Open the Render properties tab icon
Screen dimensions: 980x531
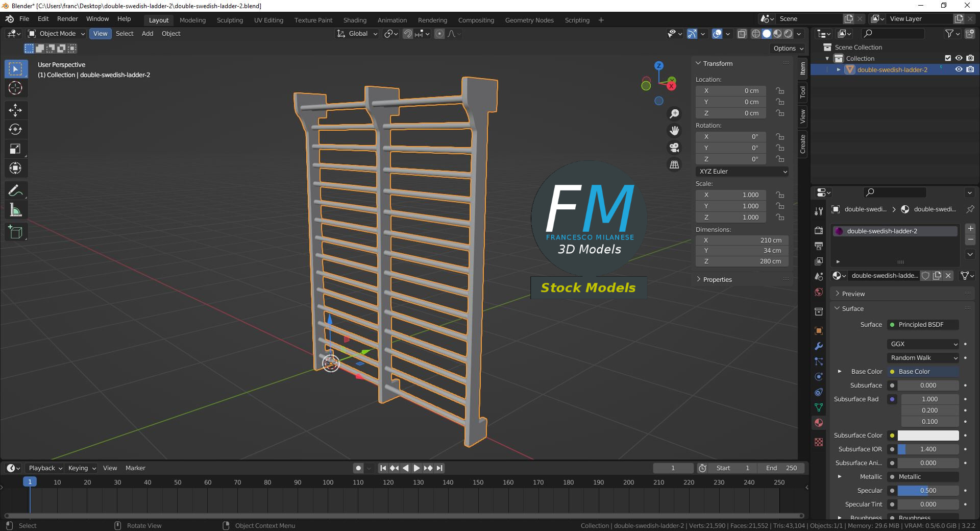click(819, 230)
